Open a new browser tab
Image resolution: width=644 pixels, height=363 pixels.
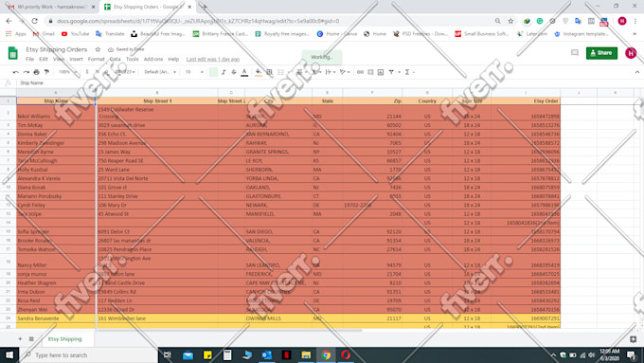pos(205,7)
